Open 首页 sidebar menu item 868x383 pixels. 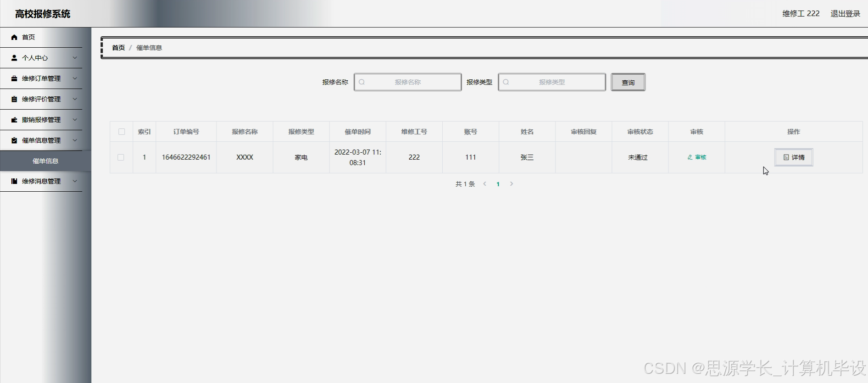(x=41, y=37)
